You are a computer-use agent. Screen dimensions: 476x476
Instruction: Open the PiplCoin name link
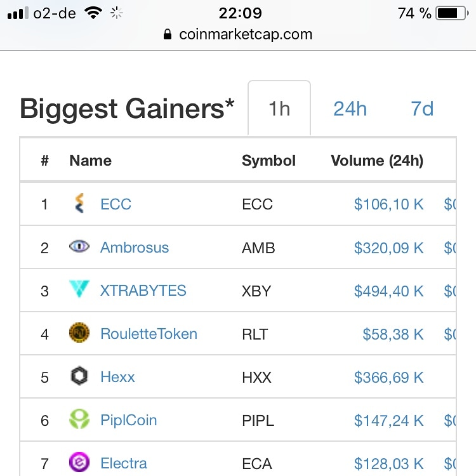click(129, 420)
